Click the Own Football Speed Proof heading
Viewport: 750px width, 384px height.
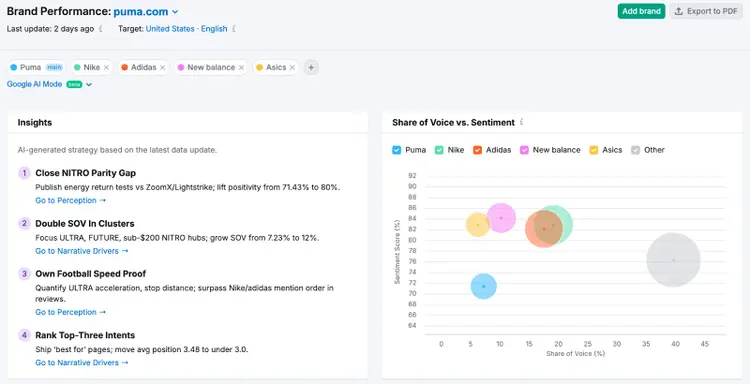click(x=91, y=274)
